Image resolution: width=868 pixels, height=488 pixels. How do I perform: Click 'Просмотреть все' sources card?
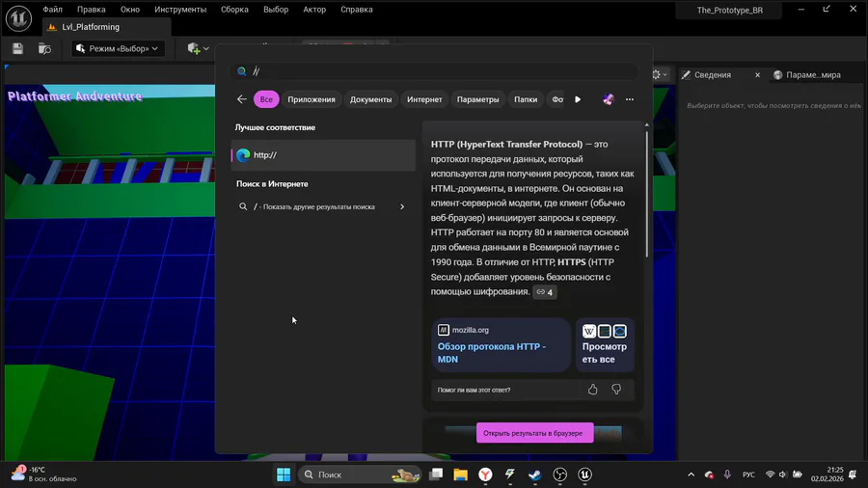tap(605, 344)
